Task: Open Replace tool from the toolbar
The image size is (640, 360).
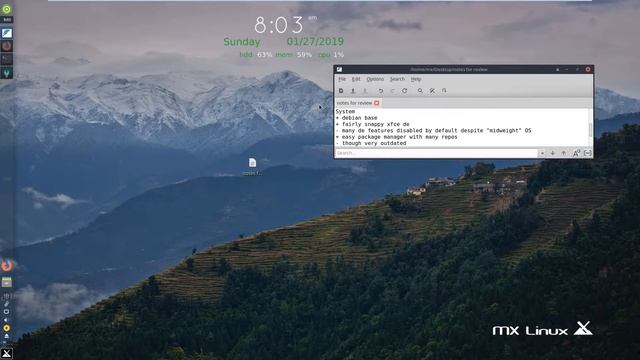Action: [432, 91]
